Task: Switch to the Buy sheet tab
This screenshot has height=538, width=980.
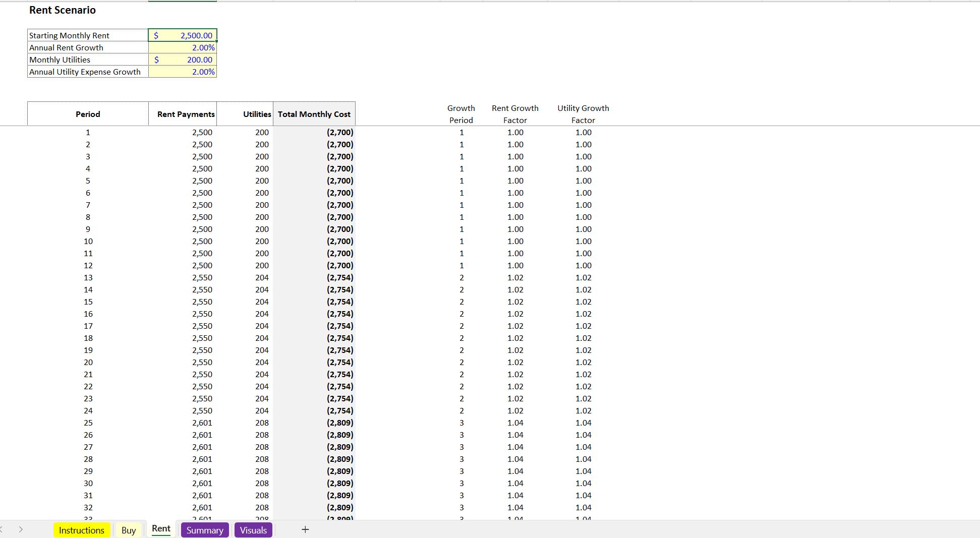Action: click(129, 530)
